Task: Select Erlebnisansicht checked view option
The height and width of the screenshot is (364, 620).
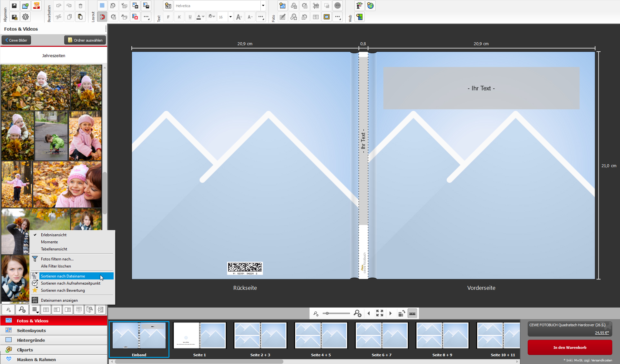Action: point(54,235)
